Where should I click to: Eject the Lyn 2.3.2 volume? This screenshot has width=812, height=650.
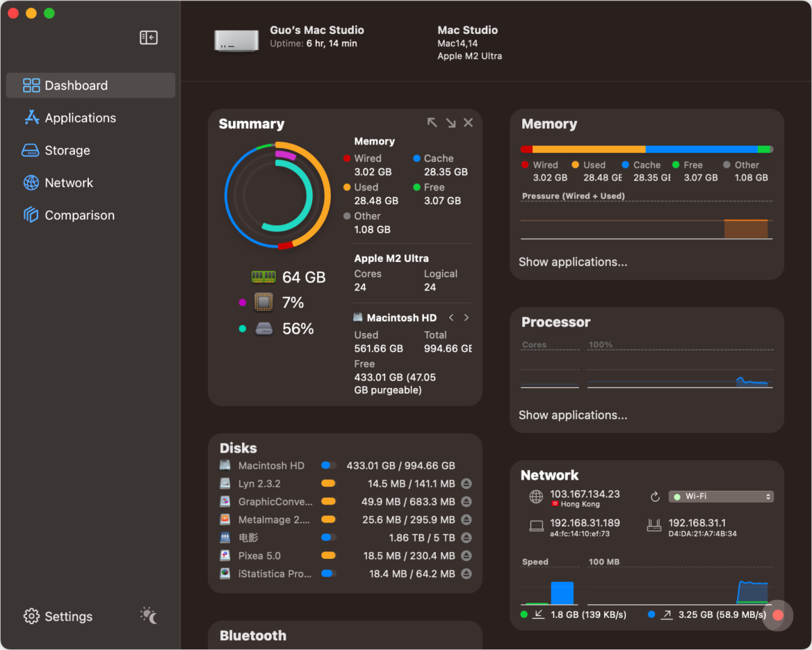pos(466,483)
